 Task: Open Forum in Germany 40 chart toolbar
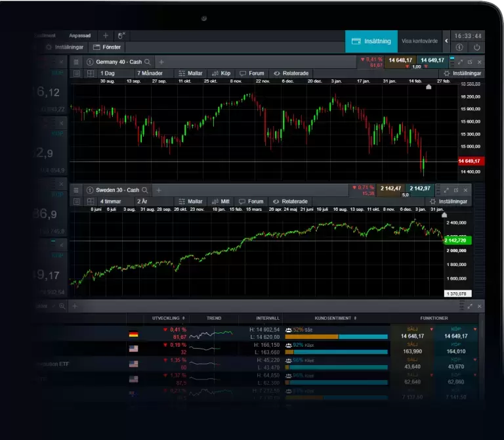pyautogui.click(x=252, y=74)
